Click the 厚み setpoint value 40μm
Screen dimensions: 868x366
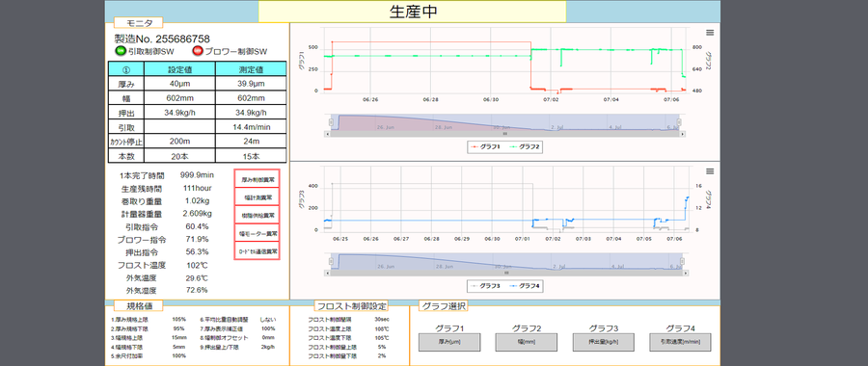point(179,84)
